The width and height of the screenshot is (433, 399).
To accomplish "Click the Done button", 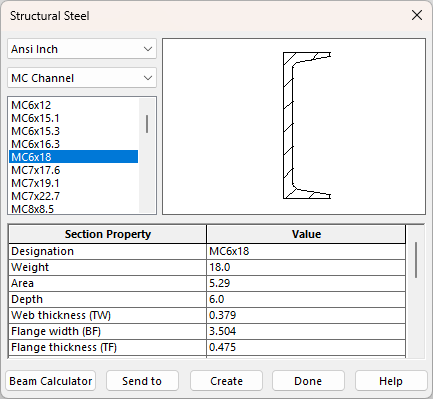I will coord(308,381).
